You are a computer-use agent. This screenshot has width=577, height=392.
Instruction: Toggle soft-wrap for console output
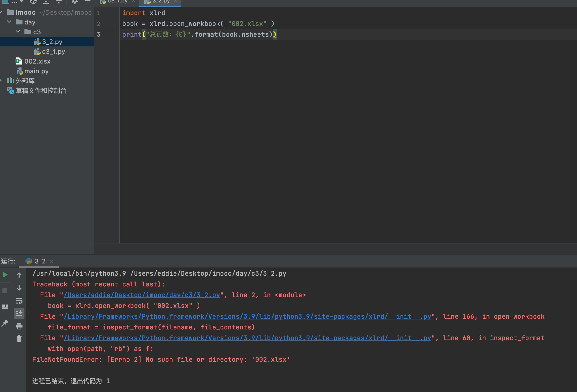(x=19, y=301)
